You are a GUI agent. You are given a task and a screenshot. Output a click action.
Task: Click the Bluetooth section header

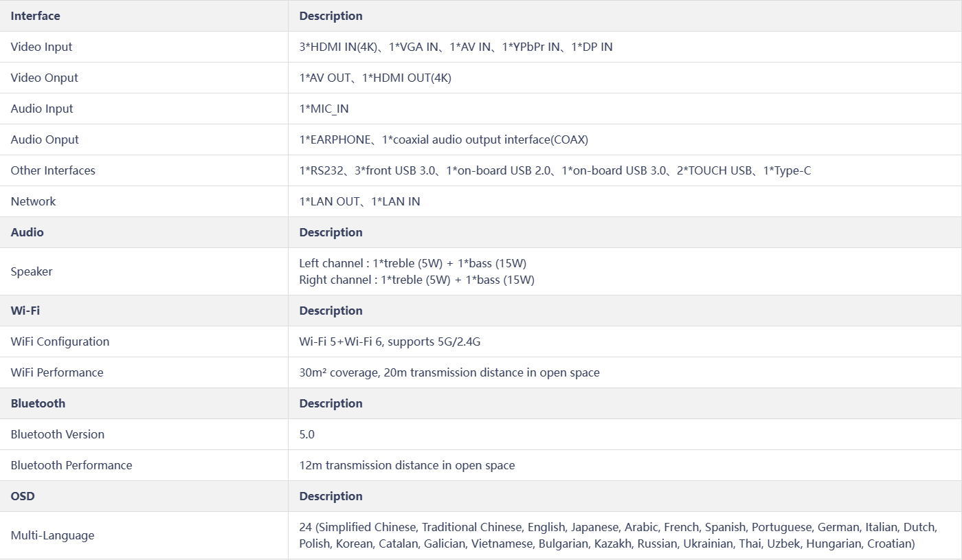tap(38, 403)
